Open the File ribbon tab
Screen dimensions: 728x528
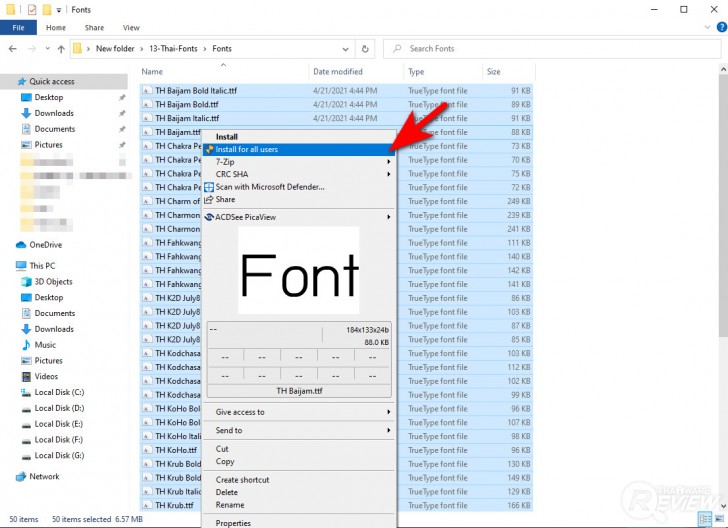click(x=18, y=27)
